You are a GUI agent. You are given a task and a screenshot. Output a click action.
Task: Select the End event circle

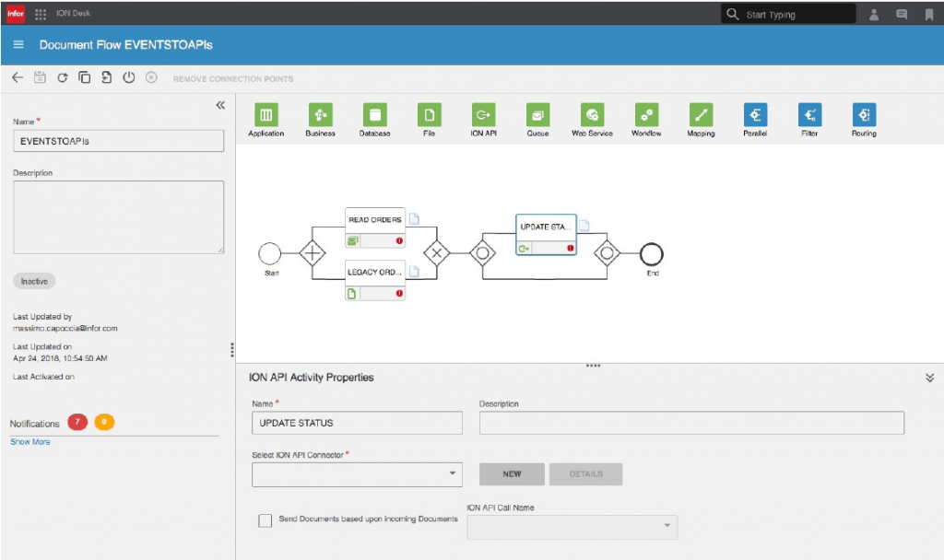tap(652, 254)
